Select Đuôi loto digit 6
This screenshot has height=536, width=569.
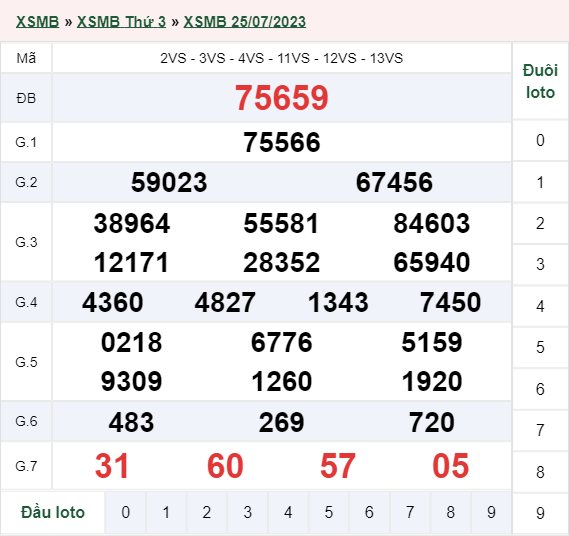click(540, 389)
